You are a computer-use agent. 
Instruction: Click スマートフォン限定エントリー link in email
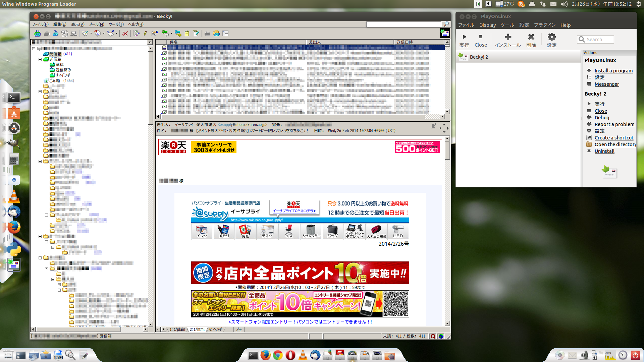301,322
